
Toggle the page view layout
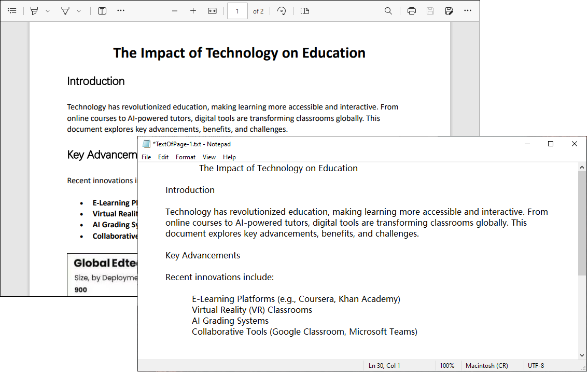[305, 11]
